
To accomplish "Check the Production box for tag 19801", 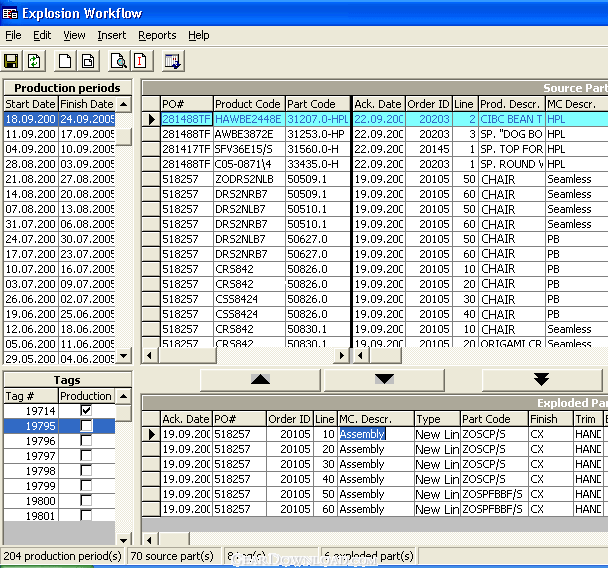I will (x=86, y=515).
